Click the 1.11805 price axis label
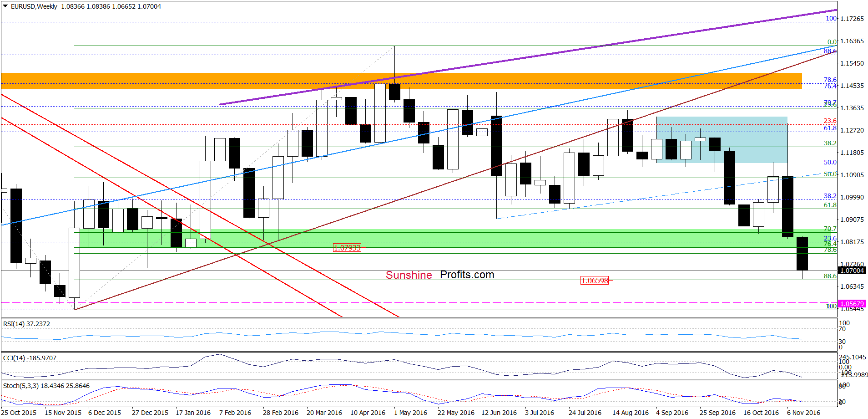 (852, 153)
